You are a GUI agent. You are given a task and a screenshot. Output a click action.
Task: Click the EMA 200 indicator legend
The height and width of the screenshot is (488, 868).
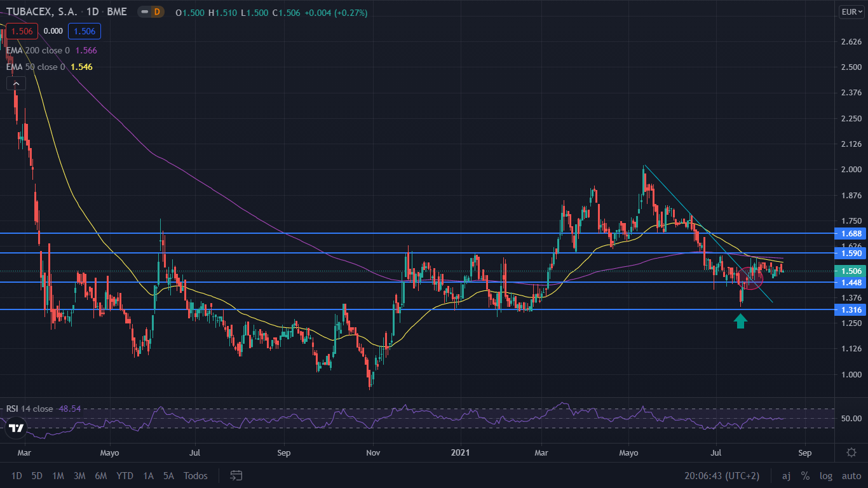point(38,50)
